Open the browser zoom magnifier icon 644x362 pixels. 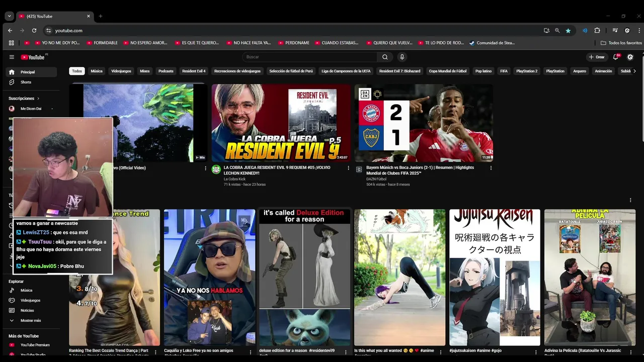tap(557, 31)
